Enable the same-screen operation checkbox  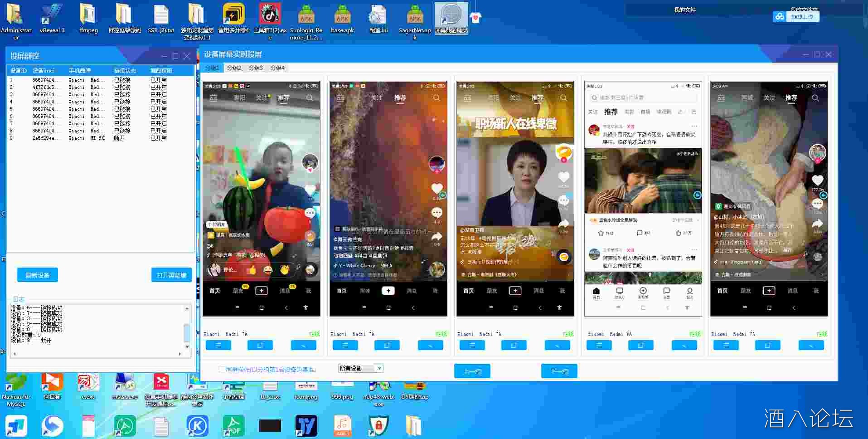pyautogui.click(x=222, y=369)
